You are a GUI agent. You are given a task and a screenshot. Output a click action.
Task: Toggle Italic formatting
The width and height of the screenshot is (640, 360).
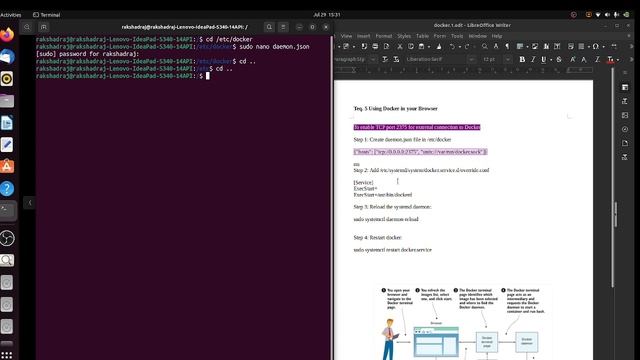pos(533,59)
